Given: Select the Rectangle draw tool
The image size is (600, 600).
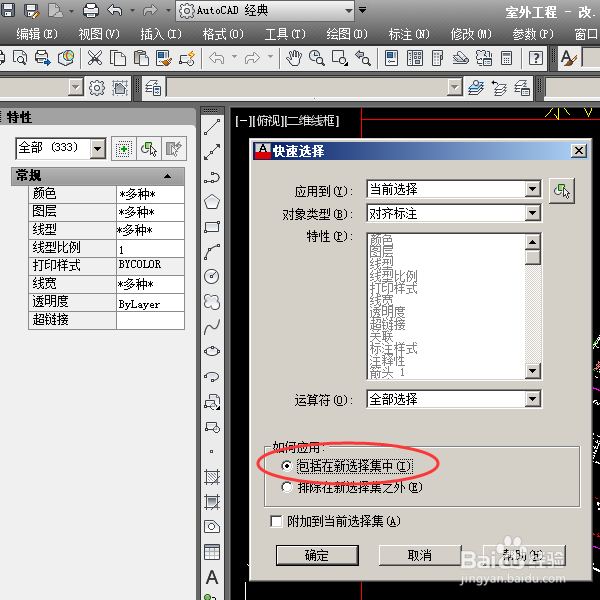Looking at the screenshot, I should click(212, 227).
